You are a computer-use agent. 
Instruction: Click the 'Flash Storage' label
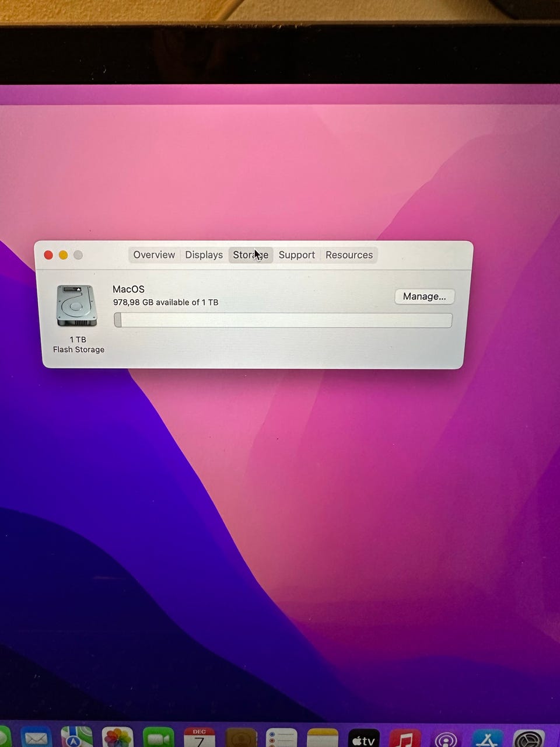(x=79, y=350)
